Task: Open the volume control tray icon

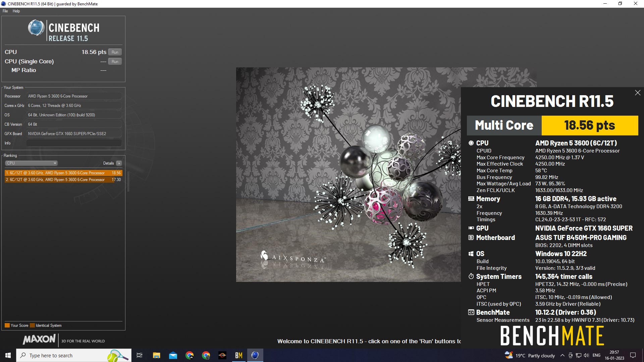Action: tap(586, 355)
